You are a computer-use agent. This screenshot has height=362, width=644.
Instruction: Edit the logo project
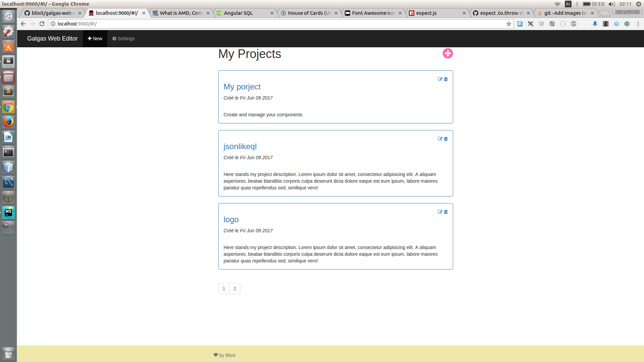(440, 212)
